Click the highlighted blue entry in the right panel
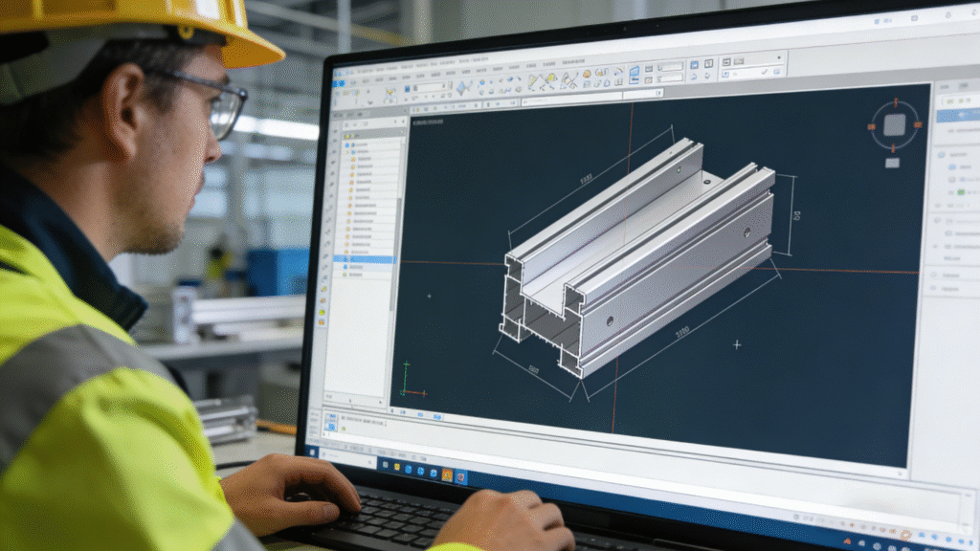980x551 pixels. click(957, 116)
